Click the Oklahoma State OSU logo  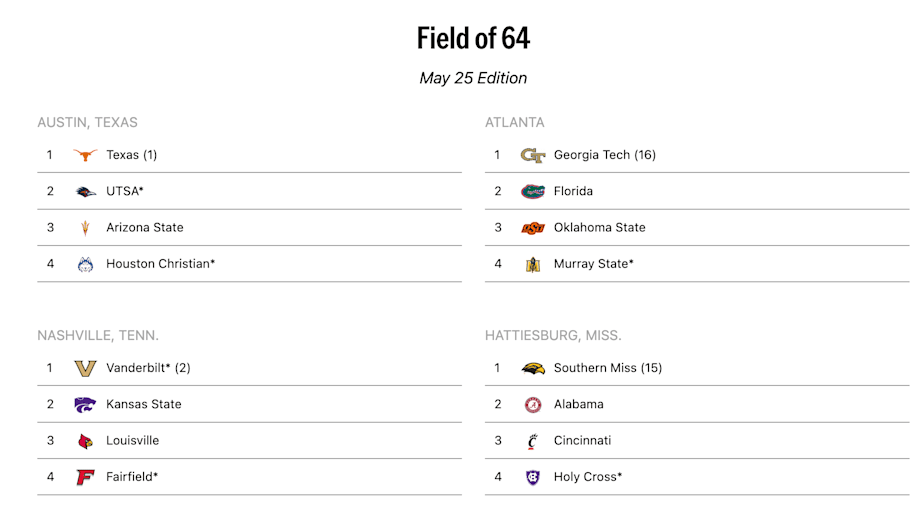tap(533, 228)
